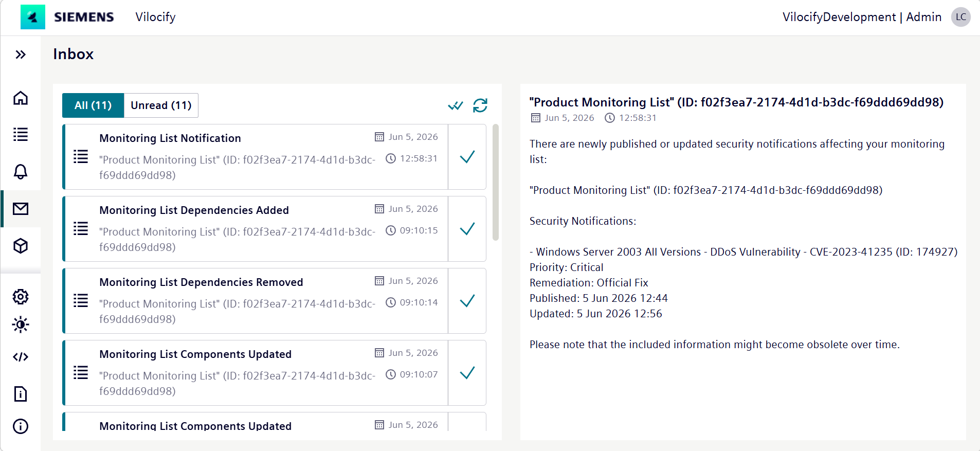Open the Monitoring List Dependencies Added message
Viewport: 980px width, 451px height.
pos(256,229)
